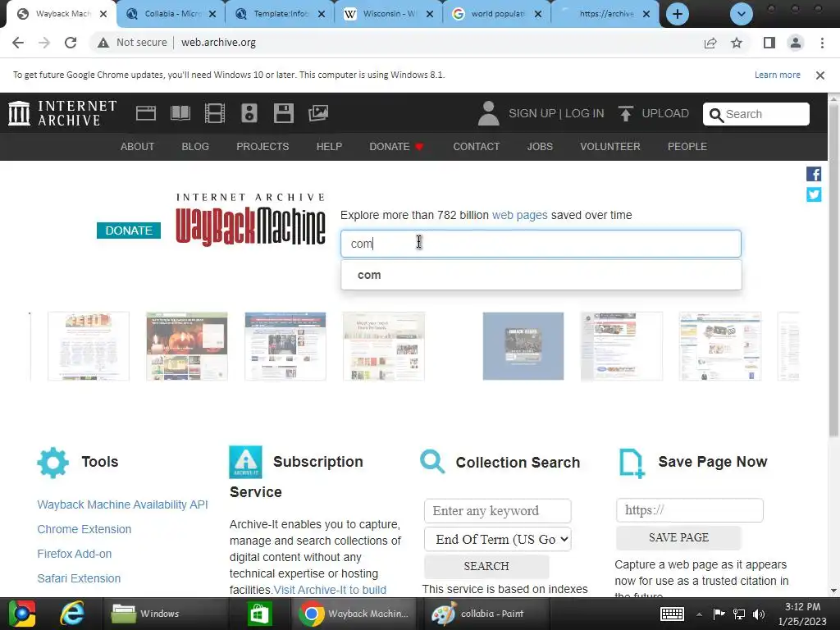Click the Internet Archive logo

click(62, 113)
